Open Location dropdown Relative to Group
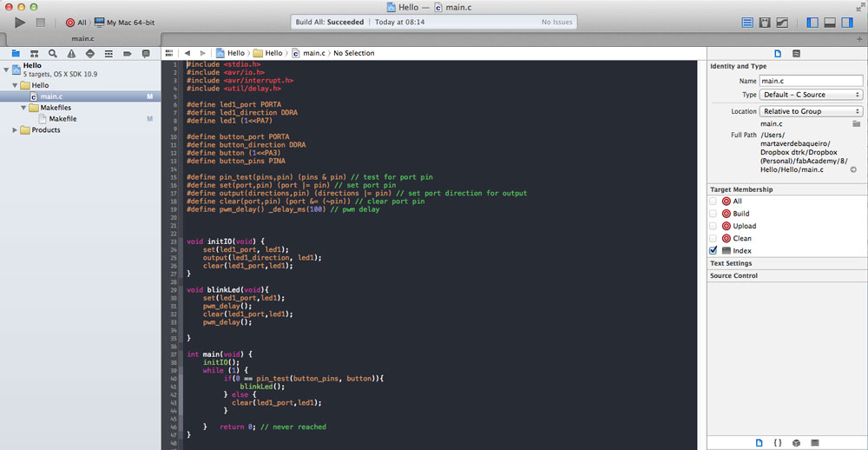The height and width of the screenshot is (450, 868). [x=811, y=111]
